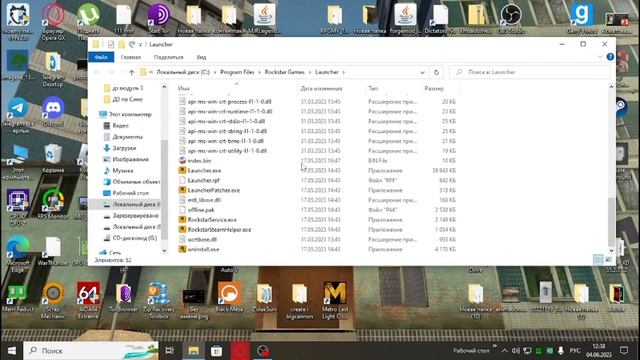The height and width of the screenshot is (360, 640).
Task: Switch to details view layout
Action: point(598,259)
